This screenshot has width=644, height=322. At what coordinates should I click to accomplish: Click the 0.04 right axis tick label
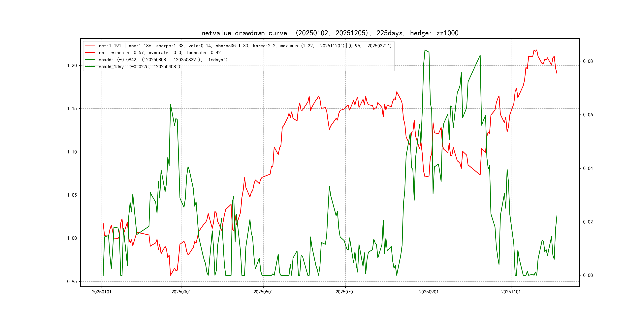588,169
